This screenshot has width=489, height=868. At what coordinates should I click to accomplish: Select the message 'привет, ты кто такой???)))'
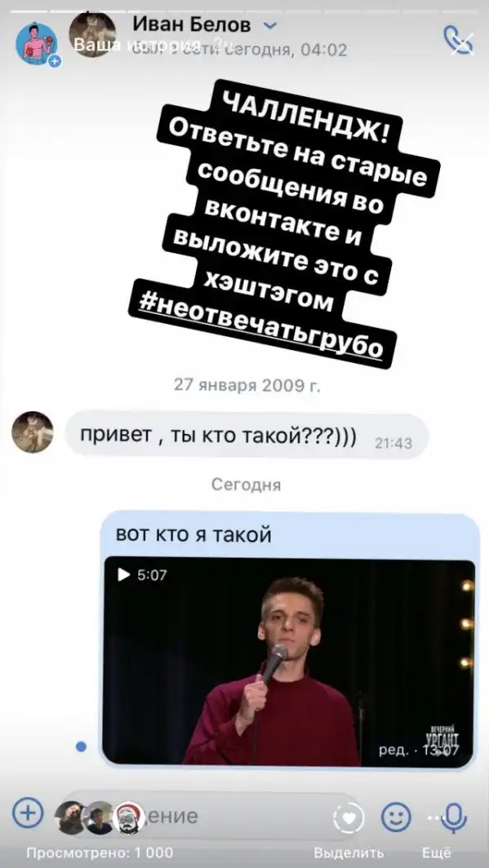(x=246, y=435)
